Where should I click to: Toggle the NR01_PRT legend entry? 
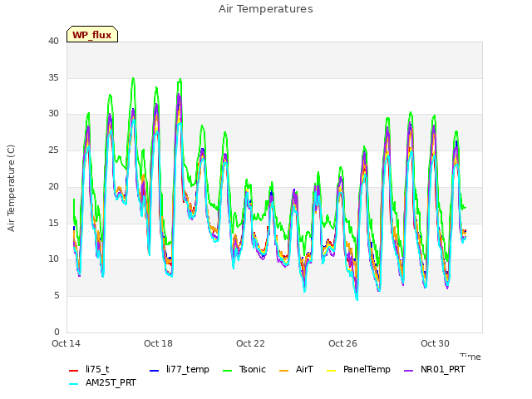point(434,369)
